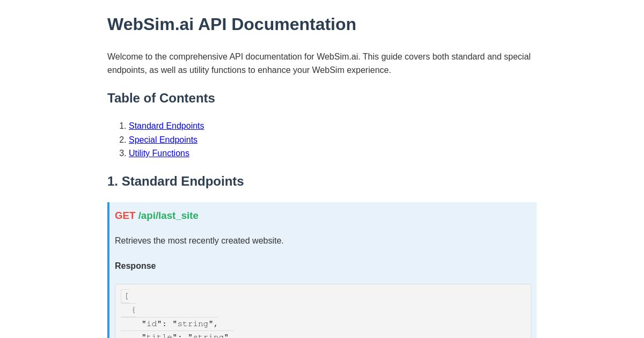Screen dimensions: 644x338
Task: Click the endpoint description about recently created website
Action: tap(199, 240)
